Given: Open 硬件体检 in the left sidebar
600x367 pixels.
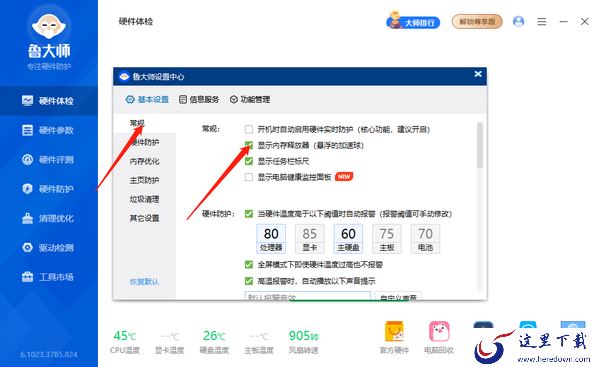Looking at the screenshot, I should tap(49, 101).
